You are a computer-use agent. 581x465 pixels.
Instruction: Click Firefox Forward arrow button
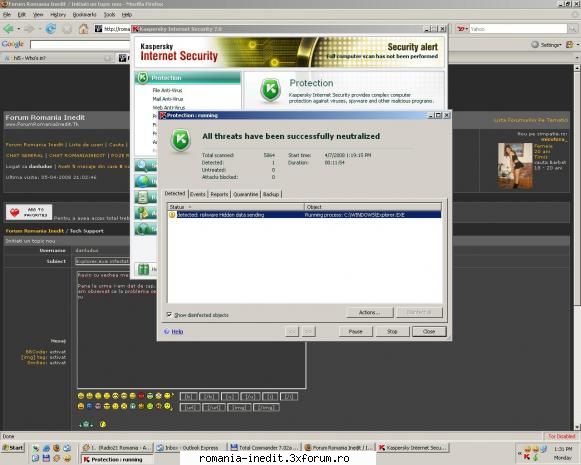point(29,29)
